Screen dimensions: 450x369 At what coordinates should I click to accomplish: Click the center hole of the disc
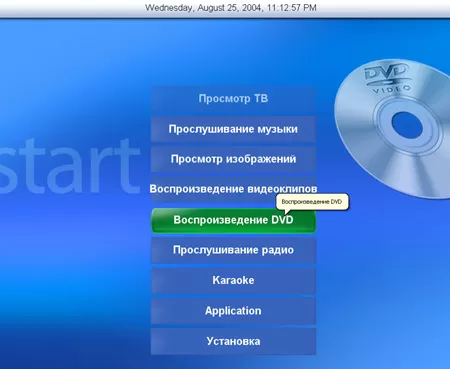pyautogui.click(x=407, y=125)
